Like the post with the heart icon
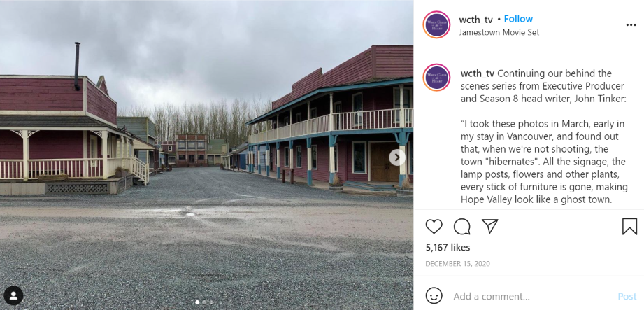 point(434,227)
